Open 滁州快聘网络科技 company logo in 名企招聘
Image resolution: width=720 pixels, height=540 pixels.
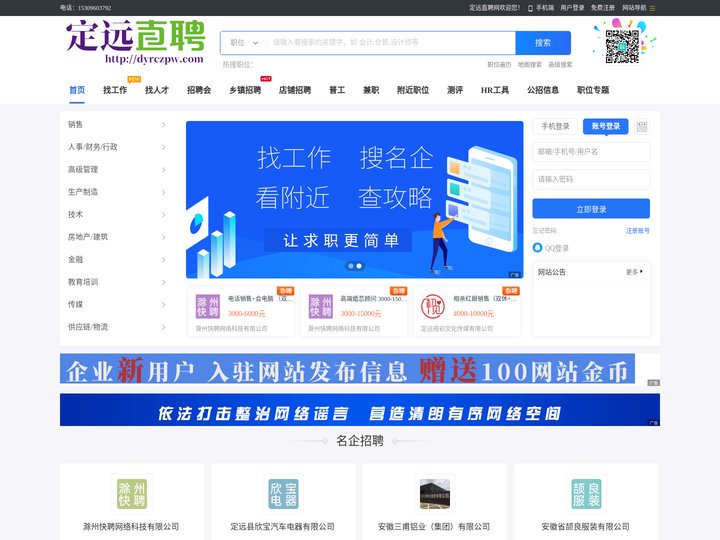pos(132,494)
